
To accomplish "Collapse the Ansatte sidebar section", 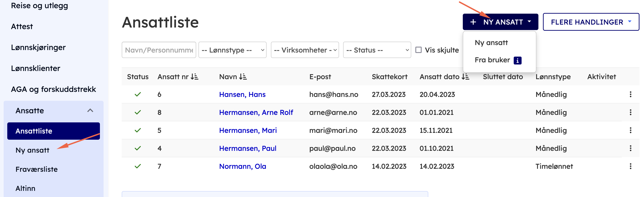I will tap(90, 110).
